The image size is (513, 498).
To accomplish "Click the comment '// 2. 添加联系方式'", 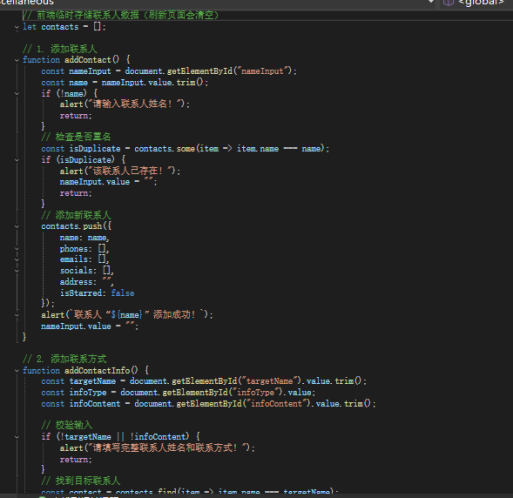I will pyautogui.click(x=64, y=359).
